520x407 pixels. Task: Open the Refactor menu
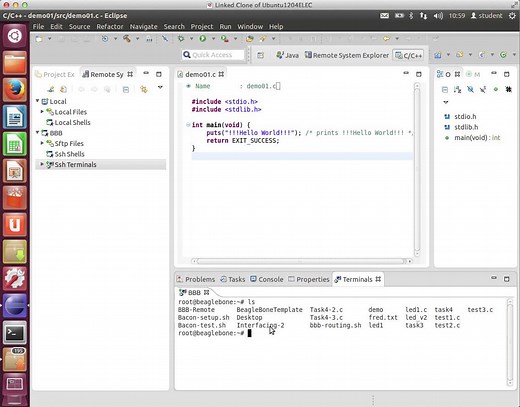point(110,26)
